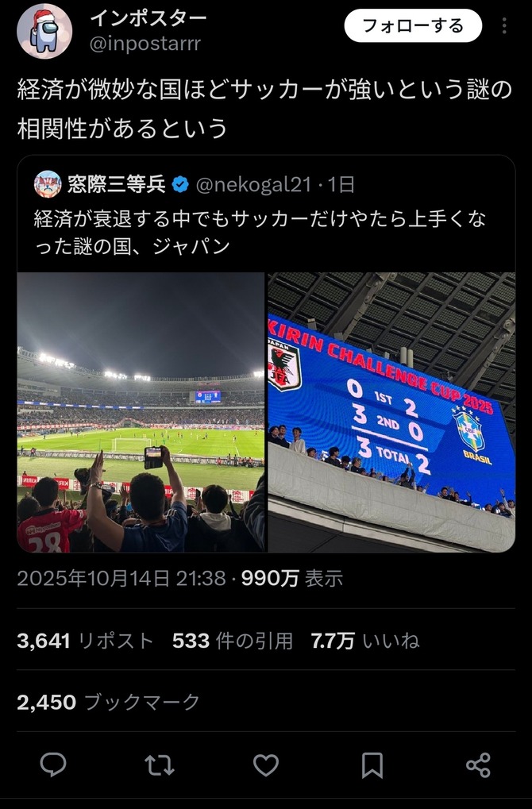Open the share icon menu
Viewport: 532px width, 809px height.
coord(478,765)
